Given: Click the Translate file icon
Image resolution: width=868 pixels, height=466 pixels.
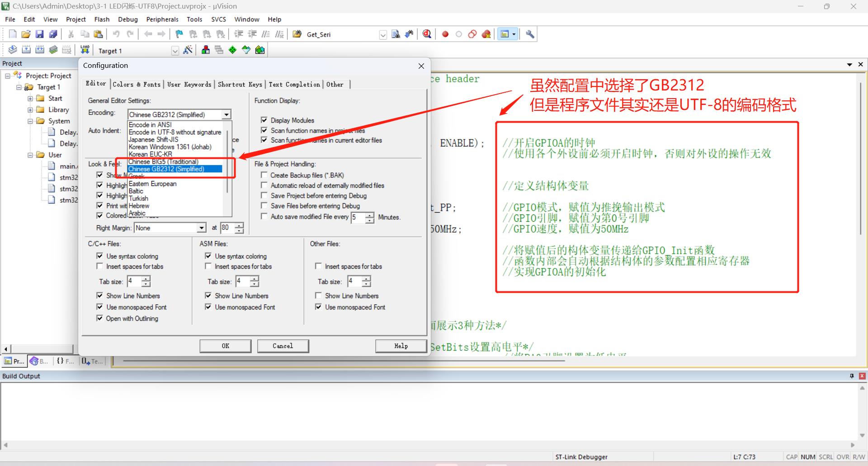Looking at the screenshot, I should [x=13, y=50].
